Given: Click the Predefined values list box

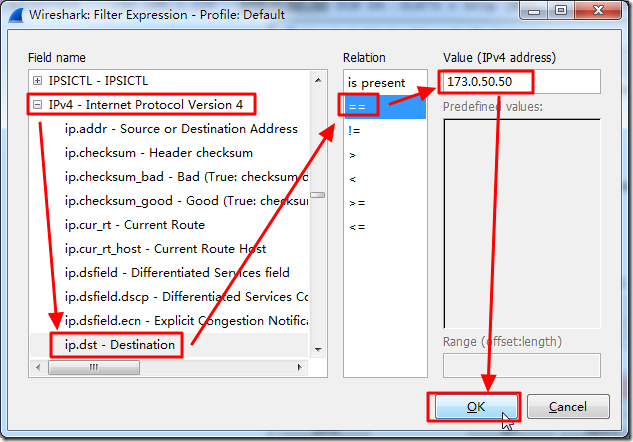Looking at the screenshot, I should point(522,224).
